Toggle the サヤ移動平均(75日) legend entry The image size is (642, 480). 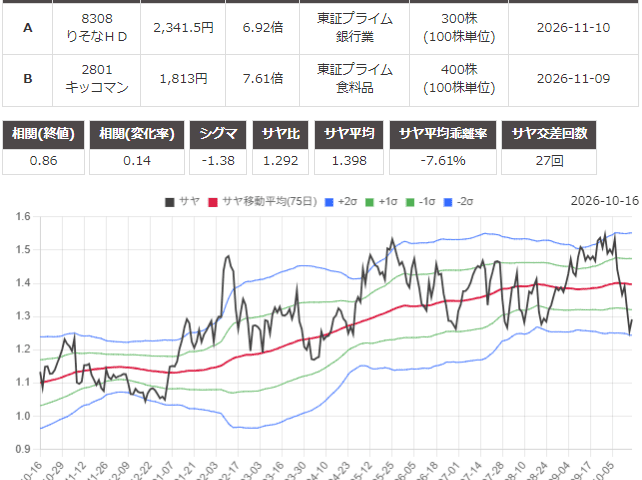click(262, 202)
